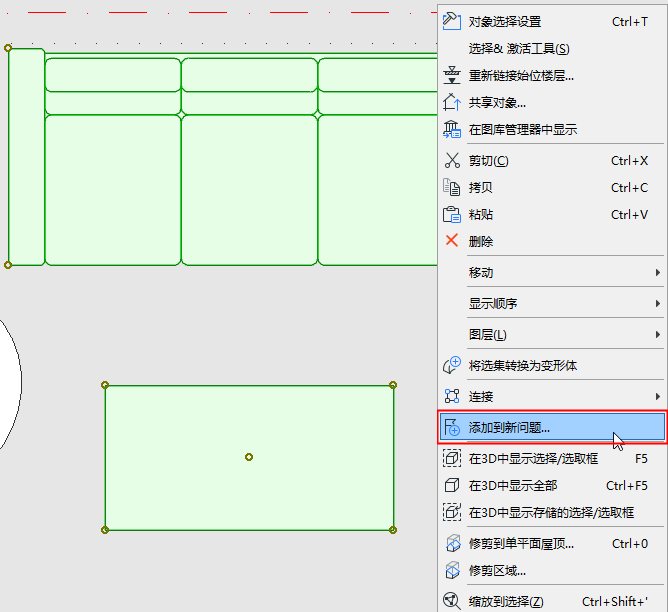Click the sofa's left armrest

pyautogui.click(x=26, y=157)
